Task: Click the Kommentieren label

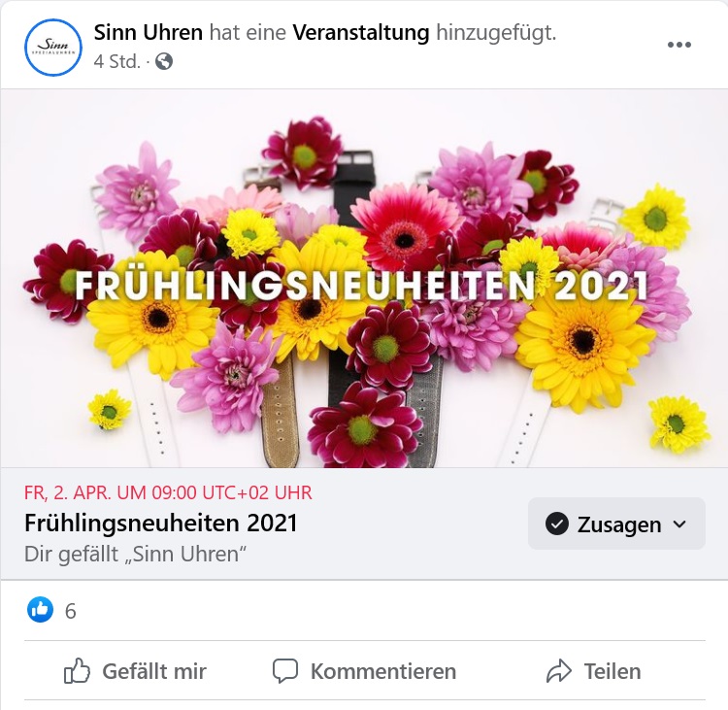Action: [x=383, y=671]
